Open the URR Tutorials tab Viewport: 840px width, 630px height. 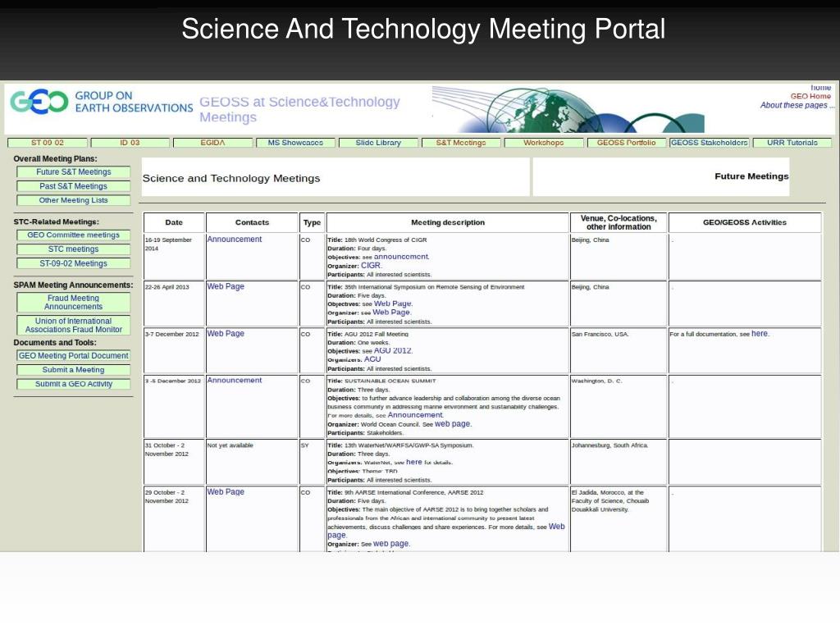click(792, 143)
